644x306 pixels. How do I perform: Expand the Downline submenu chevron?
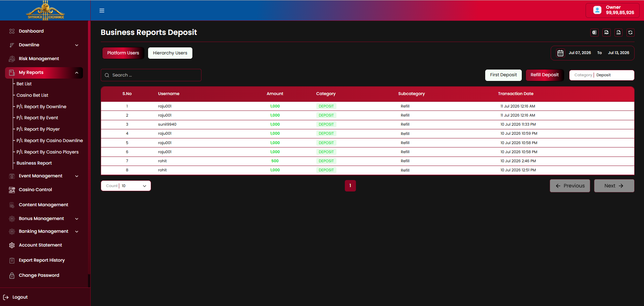click(77, 45)
